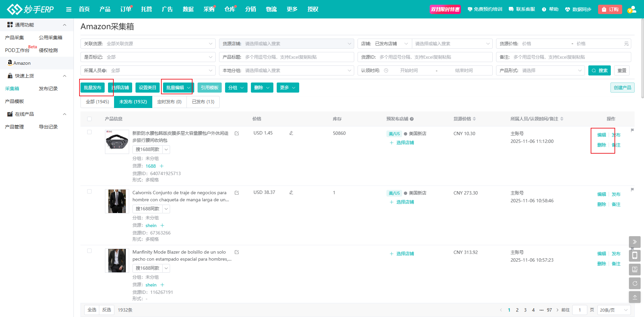Click the hamburger menu icon beside the logo
Screen dimensions: 644x317
(x=69, y=9)
